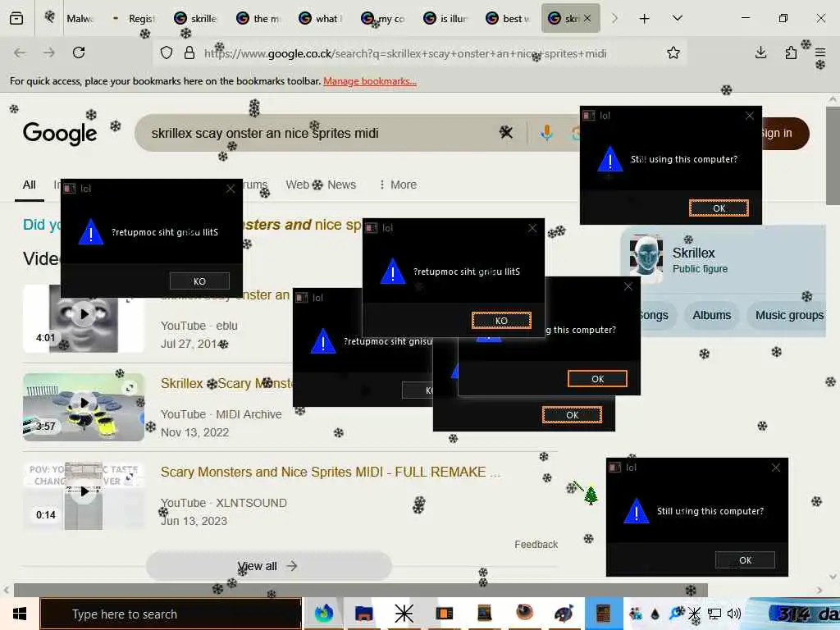This screenshot has width=840, height=630.
Task: Open the network icon in system tray
Action: [714, 614]
